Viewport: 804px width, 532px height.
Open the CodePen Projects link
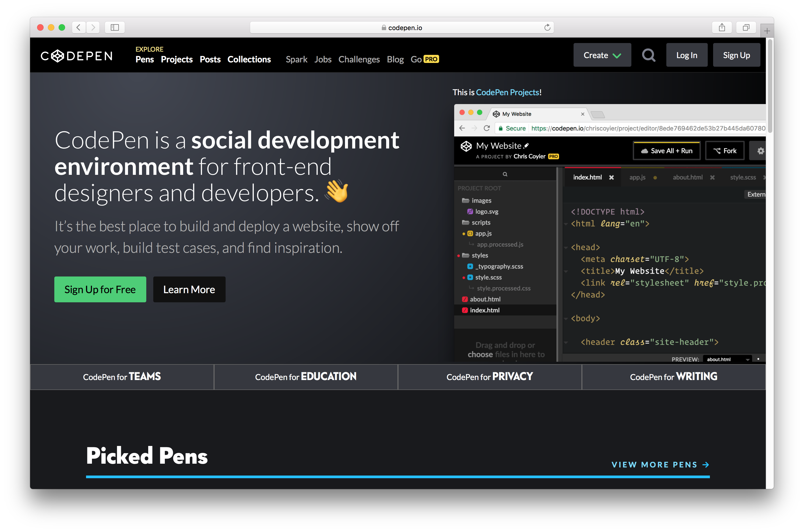(x=507, y=92)
